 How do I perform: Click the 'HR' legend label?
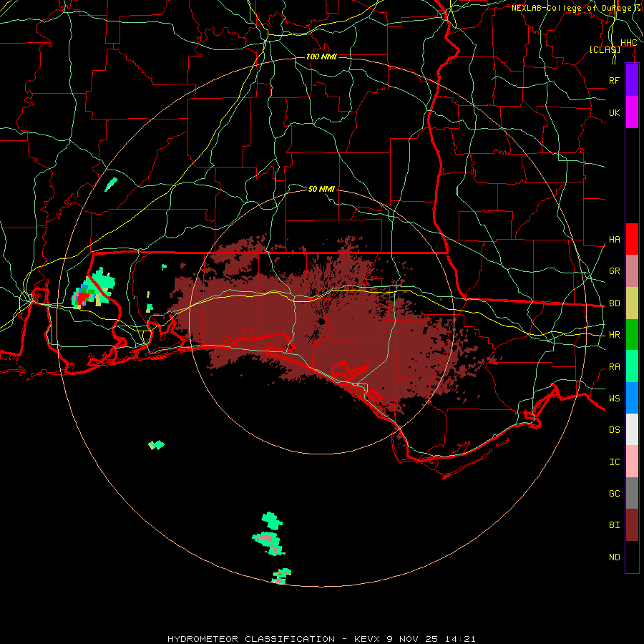614,335
